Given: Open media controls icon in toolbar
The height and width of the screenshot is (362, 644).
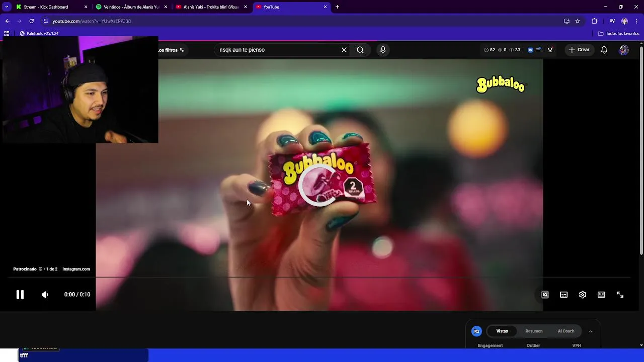Looking at the screenshot, I should [x=612, y=21].
